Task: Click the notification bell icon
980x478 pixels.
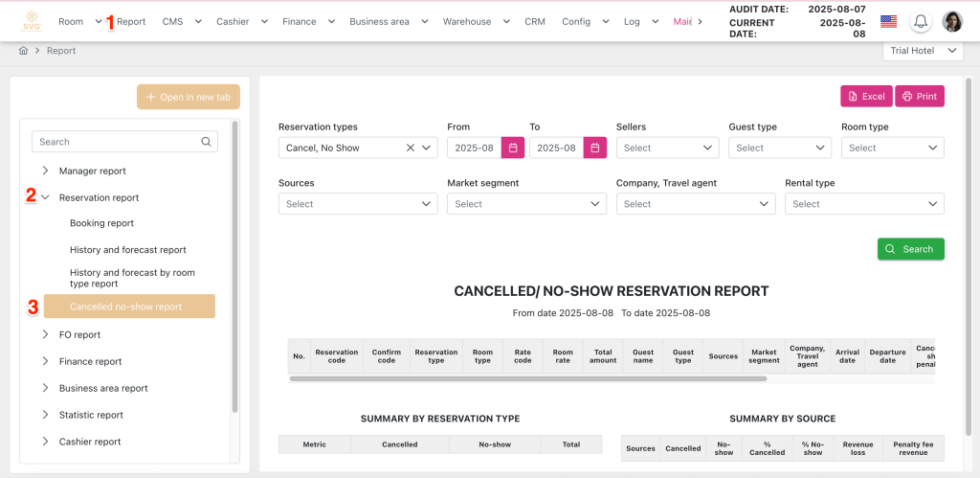Action: pyautogui.click(x=921, y=21)
